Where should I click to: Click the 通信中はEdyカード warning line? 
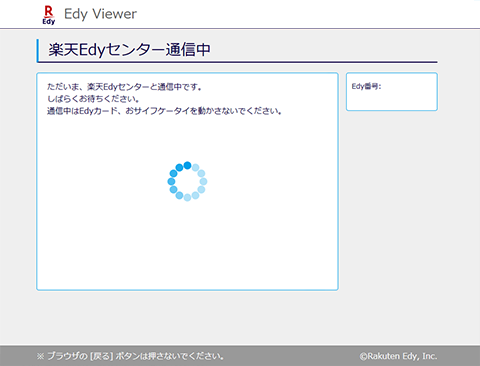164,111
